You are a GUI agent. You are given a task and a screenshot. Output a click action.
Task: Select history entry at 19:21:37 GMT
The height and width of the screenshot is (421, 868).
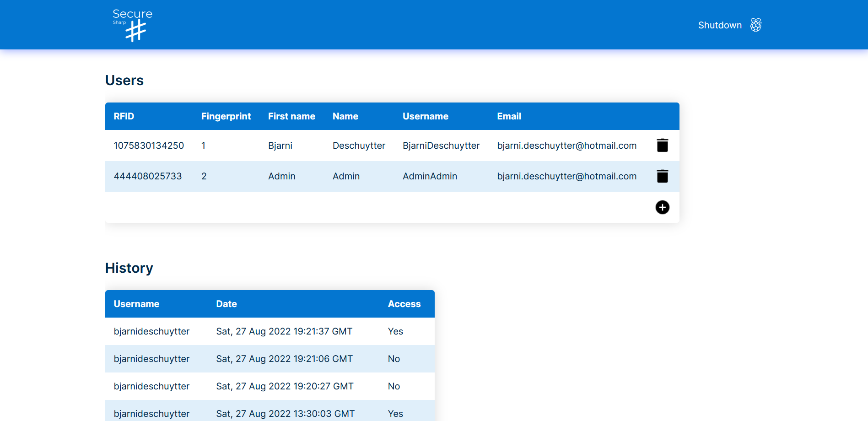click(x=284, y=331)
